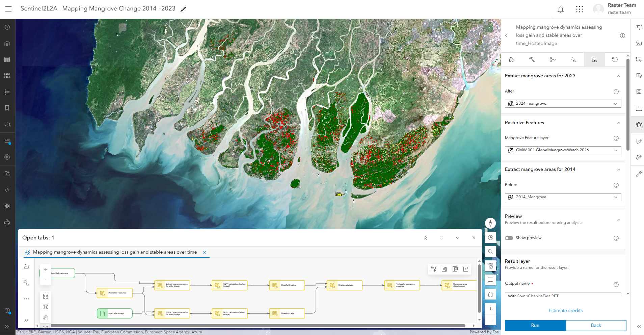
Task: Open the Properties icon in right toolbar
Action: 639,27
